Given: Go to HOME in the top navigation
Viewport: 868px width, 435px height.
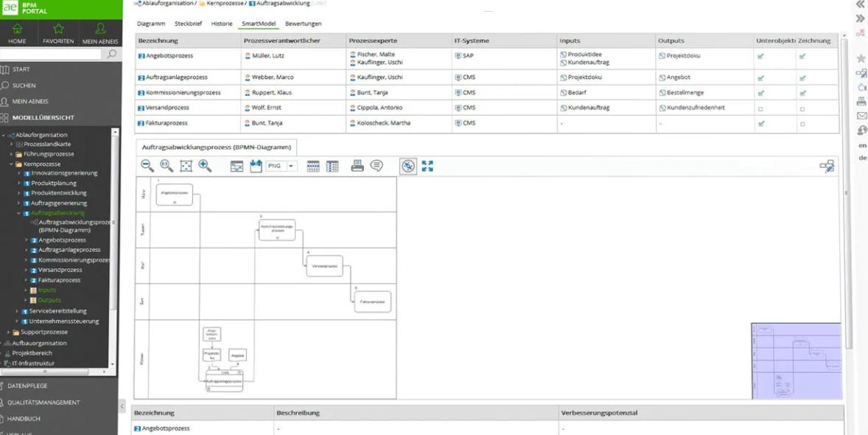Looking at the screenshot, I should click(x=17, y=33).
